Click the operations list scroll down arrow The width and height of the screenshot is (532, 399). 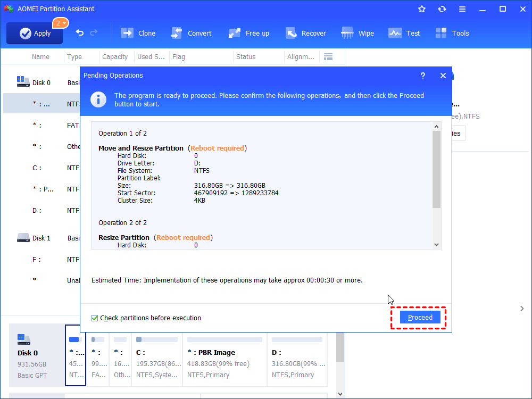[436, 245]
